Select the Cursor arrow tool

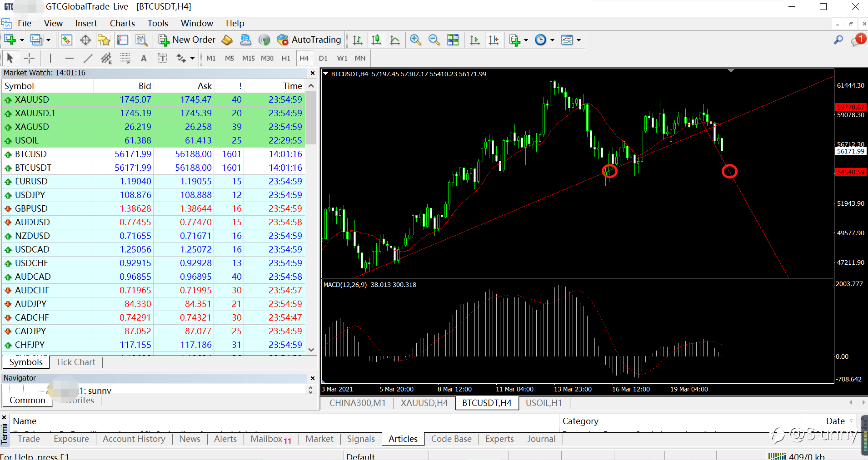(10, 58)
